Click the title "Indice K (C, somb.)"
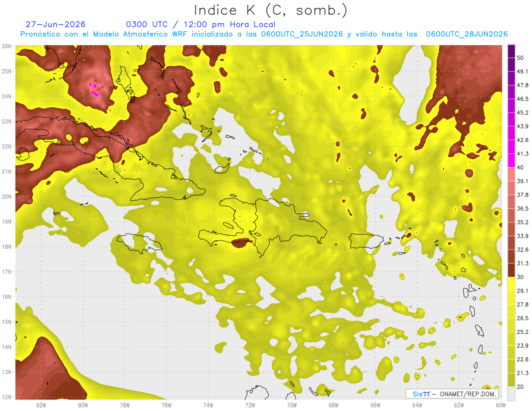Screen dimensions: 532x411 pyautogui.click(x=271, y=10)
